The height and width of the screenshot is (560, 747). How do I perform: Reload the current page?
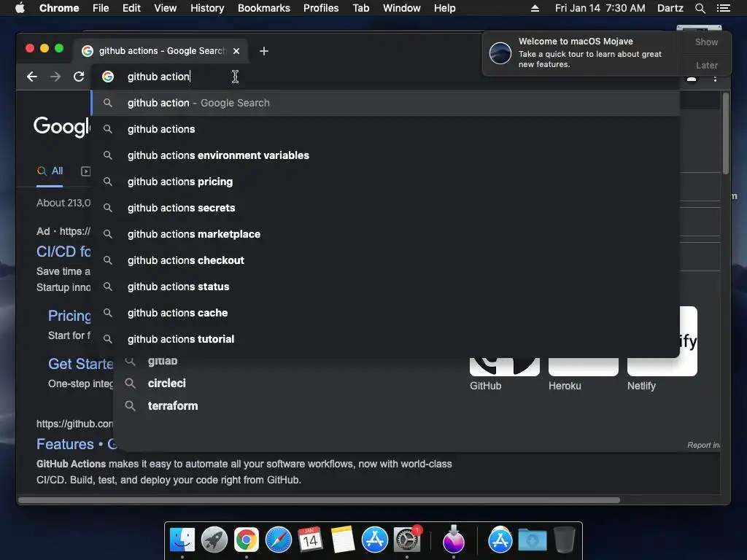[79, 77]
